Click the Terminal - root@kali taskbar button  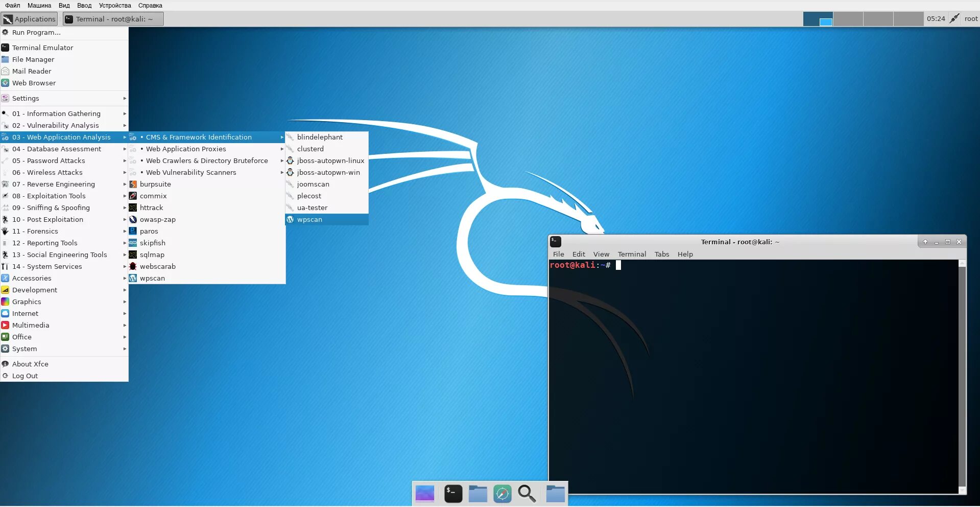tap(113, 19)
